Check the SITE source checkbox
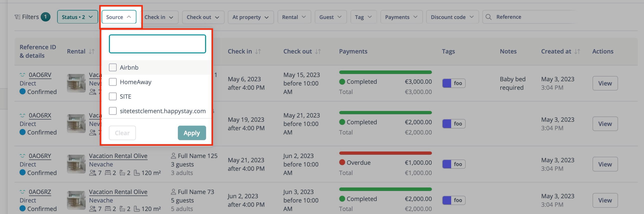This screenshot has width=644, height=214. [113, 96]
